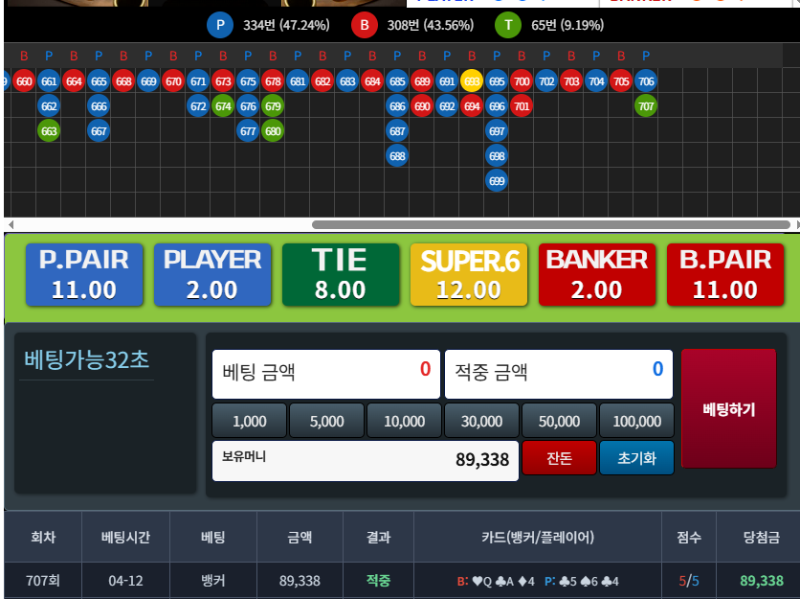The width and height of the screenshot is (800, 599).
Task: Select the PLAYER 2.00 bet option
Action: click(212, 274)
